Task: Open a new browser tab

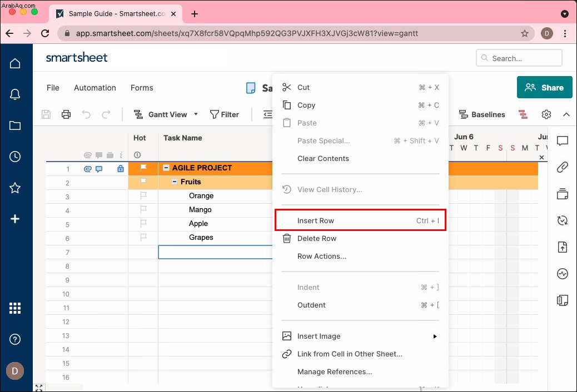Action: click(x=195, y=14)
